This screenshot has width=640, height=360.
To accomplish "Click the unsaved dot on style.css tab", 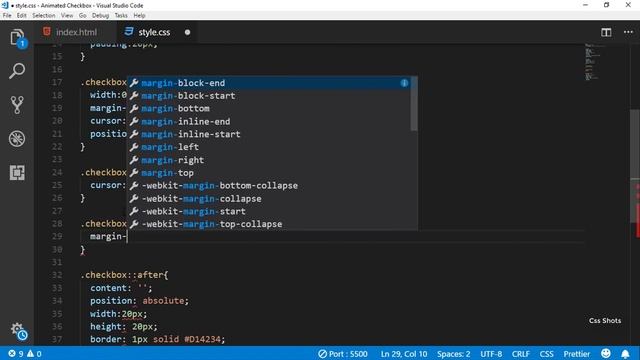I will [187, 32].
